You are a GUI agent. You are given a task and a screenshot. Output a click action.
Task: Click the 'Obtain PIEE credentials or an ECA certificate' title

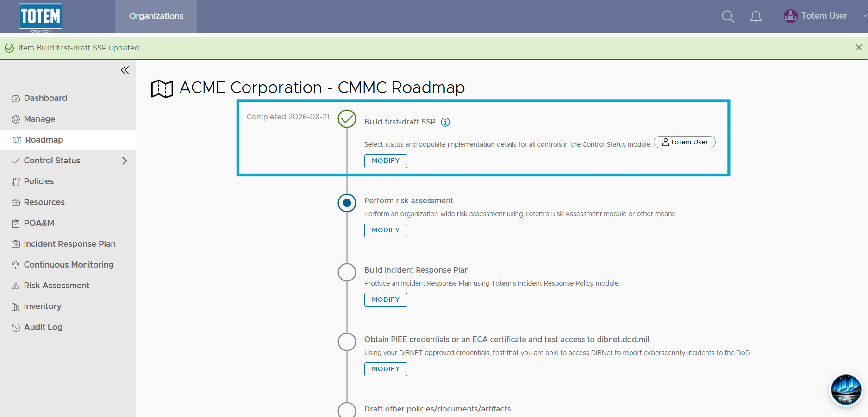(x=506, y=339)
